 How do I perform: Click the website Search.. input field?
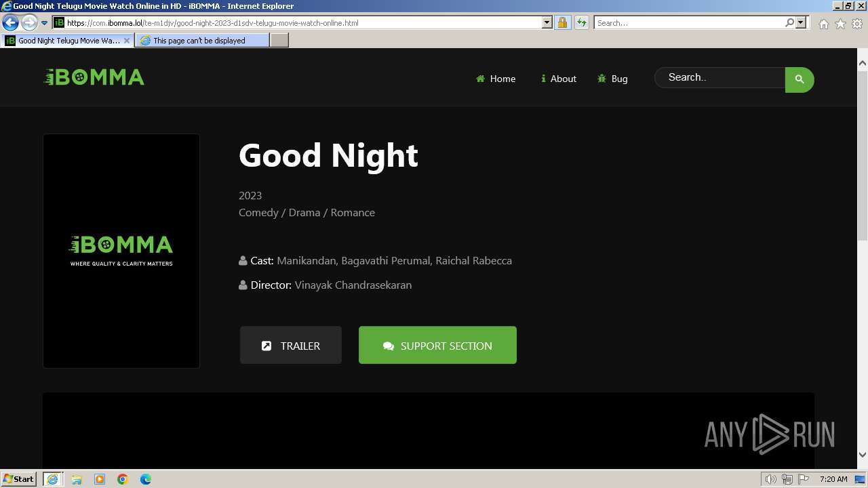click(720, 77)
